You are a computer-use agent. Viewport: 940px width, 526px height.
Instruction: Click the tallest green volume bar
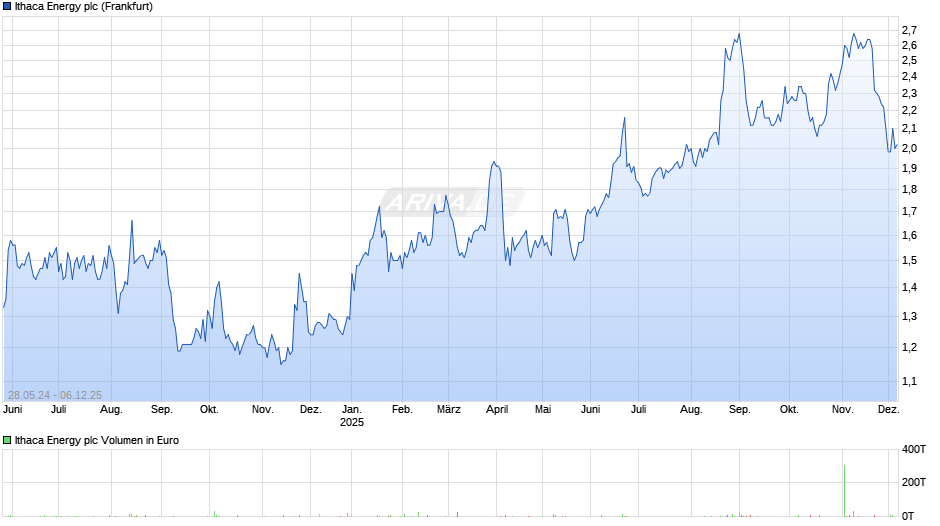click(845, 491)
